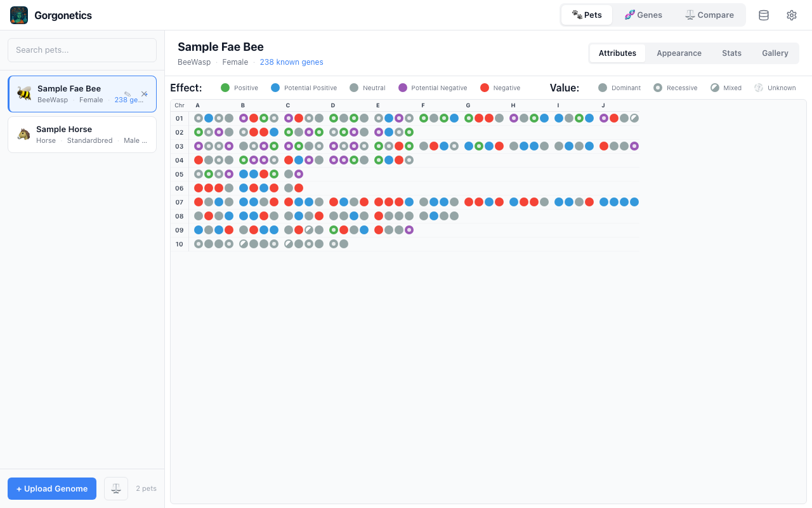Viewport: 812px width, 508px height.
Task: Select Sample Horse from the pet list
Action: click(82, 134)
